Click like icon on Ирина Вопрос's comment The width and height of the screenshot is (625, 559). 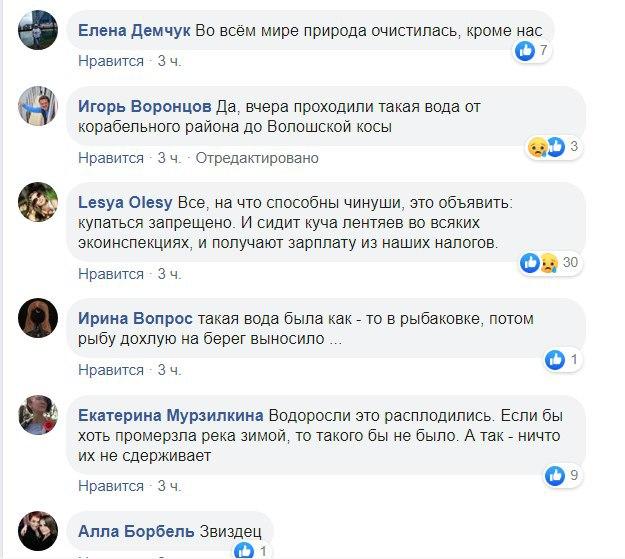coord(554,359)
